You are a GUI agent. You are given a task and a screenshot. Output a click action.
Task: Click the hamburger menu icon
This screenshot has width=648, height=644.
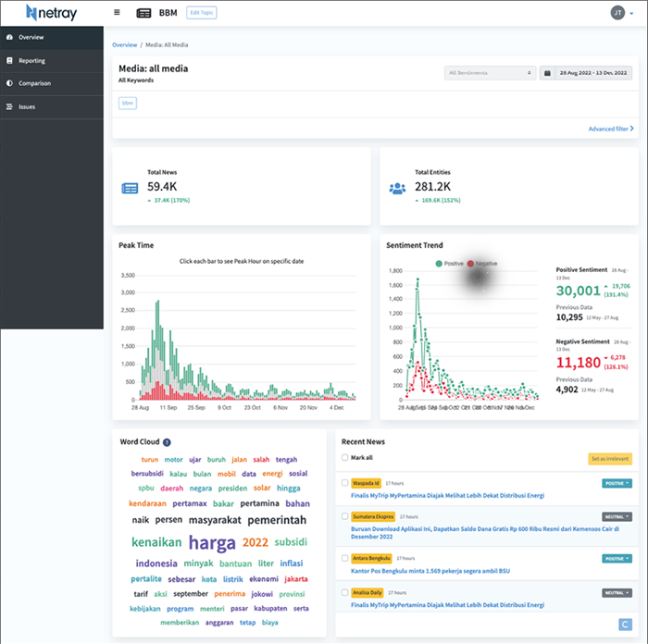click(x=117, y=13)
